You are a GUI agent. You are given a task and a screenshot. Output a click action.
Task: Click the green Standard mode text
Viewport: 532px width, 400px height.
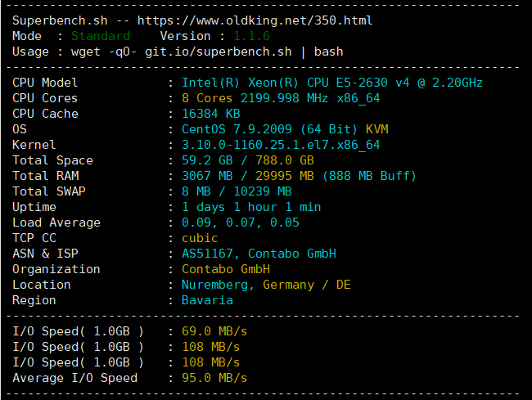101,36
